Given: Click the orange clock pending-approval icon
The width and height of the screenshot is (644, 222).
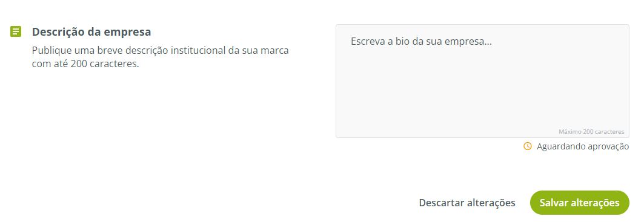Looking at the screenshot, I should click(527, 146).
